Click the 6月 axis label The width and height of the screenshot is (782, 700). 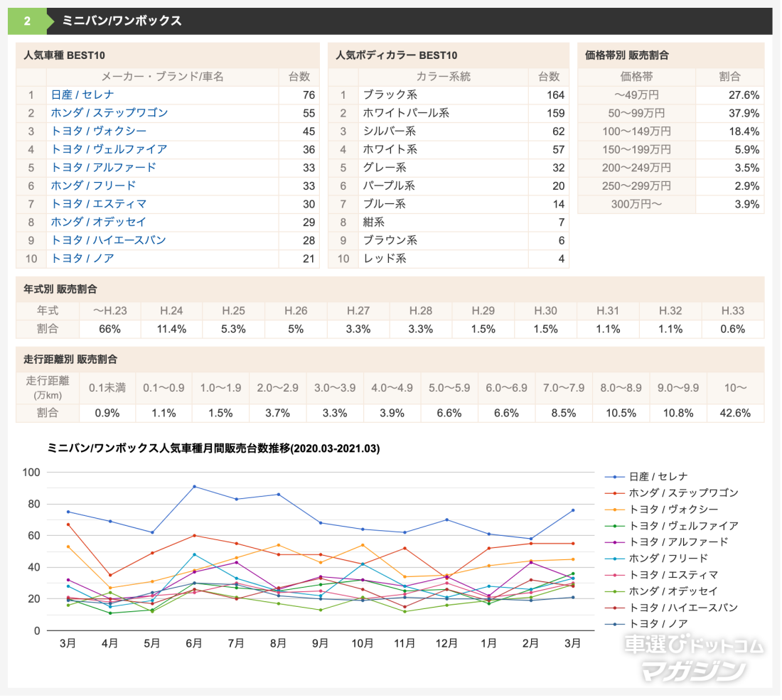point(194,644)
